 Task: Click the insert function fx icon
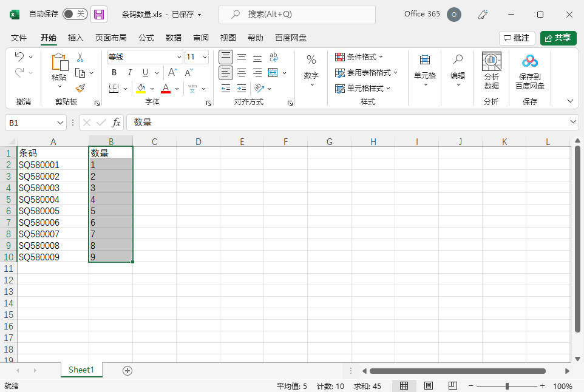point(117,123)
